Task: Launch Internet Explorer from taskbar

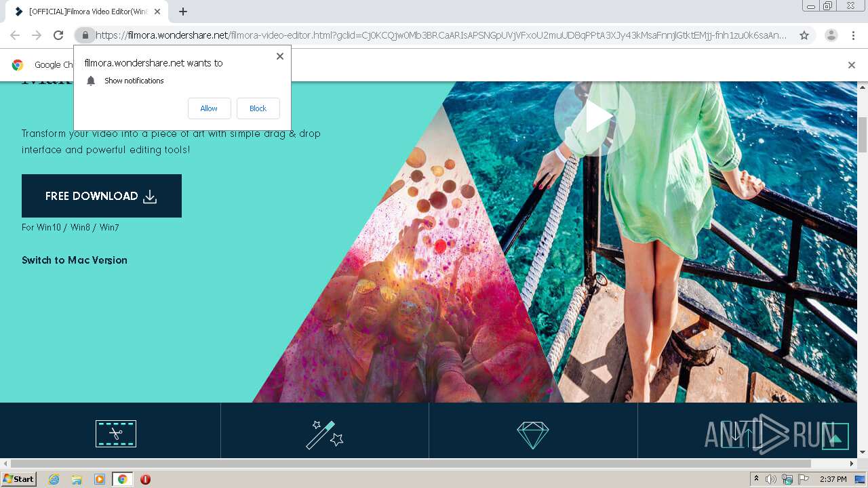Action: pos(54,479)
